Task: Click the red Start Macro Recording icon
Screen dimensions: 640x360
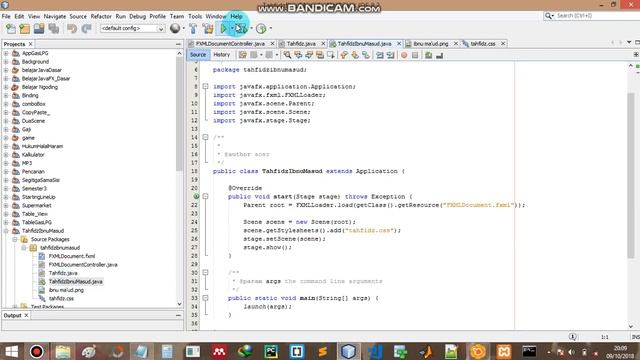Action: click(x=404, y=55)
